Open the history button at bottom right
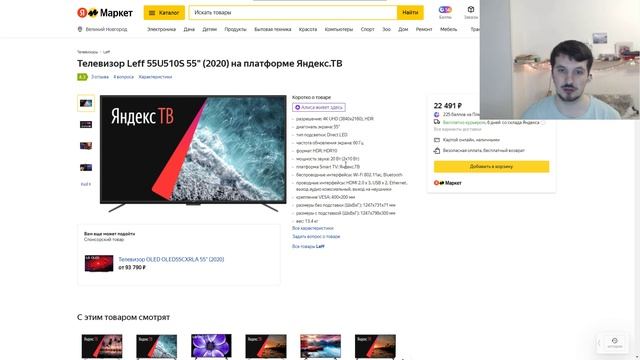640x360 pixels. 615,343
